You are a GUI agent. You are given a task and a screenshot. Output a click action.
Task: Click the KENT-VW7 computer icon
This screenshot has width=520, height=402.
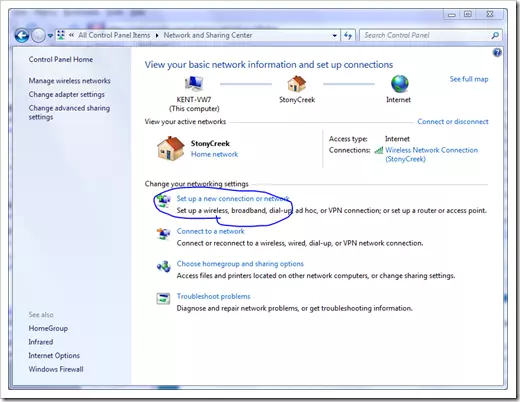click(x=194, y=84)
